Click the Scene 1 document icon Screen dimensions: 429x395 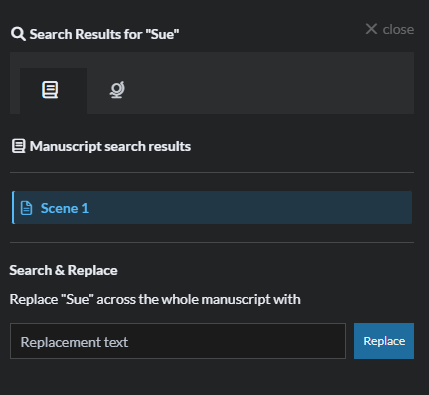tap(27, 208)
